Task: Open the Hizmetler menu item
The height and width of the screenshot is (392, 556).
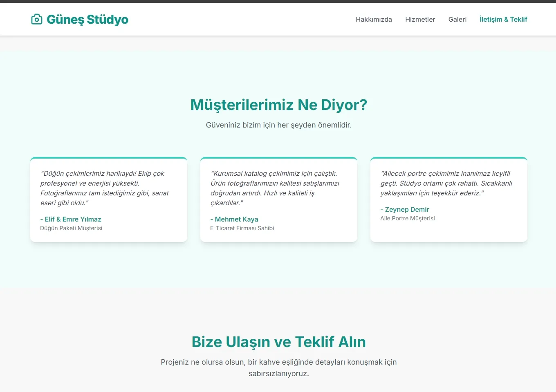Action: click(420, 19)
